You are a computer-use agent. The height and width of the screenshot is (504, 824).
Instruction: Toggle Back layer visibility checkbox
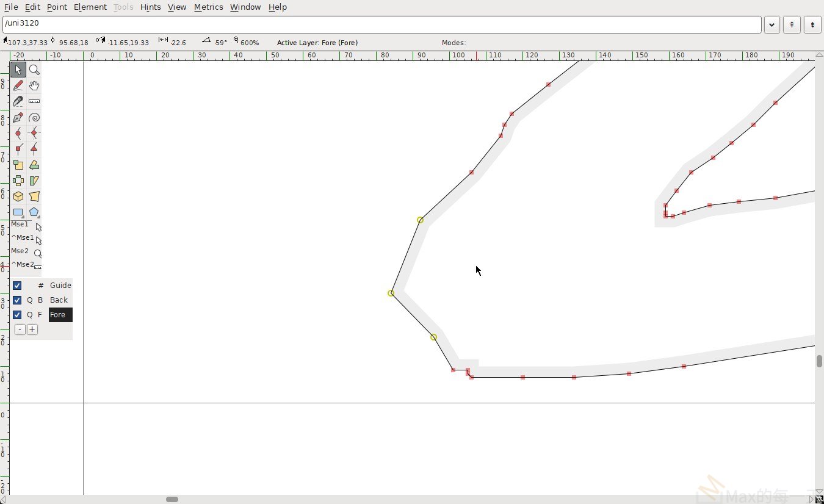tap(17, 300)
